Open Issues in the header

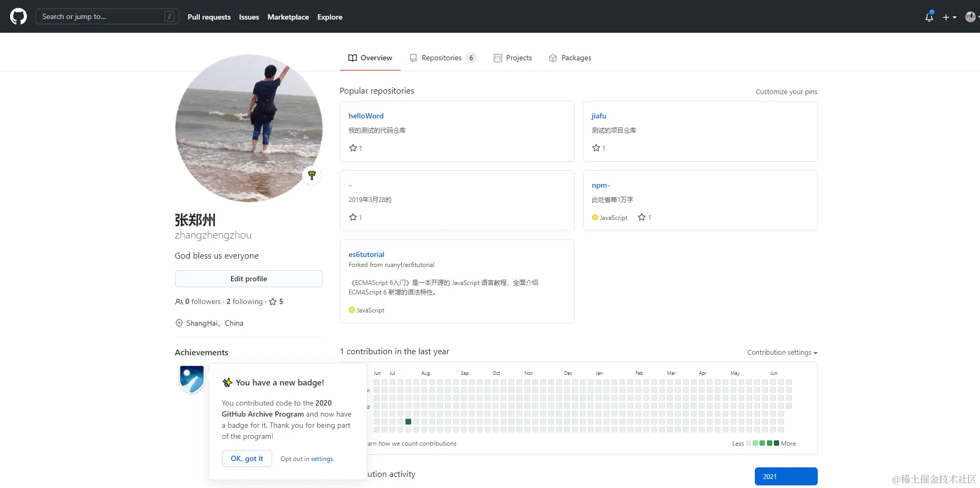click(249, 17)
